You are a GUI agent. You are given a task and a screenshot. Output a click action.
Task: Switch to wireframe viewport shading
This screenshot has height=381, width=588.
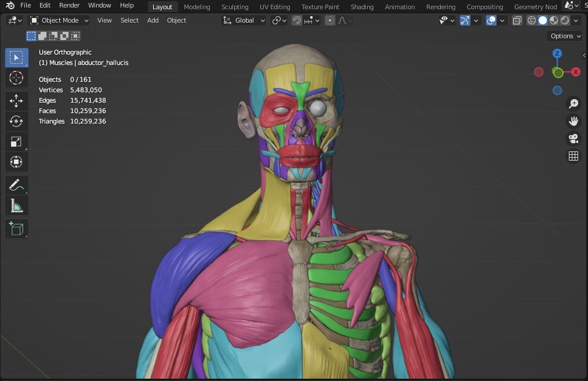pos(531,20)
